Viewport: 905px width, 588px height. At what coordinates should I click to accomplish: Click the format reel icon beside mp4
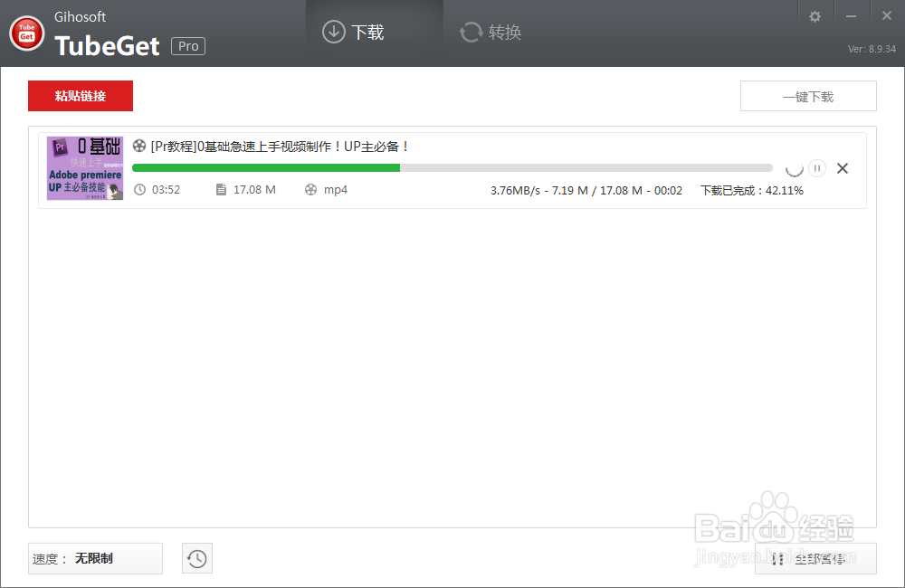(x=310, y=190)
